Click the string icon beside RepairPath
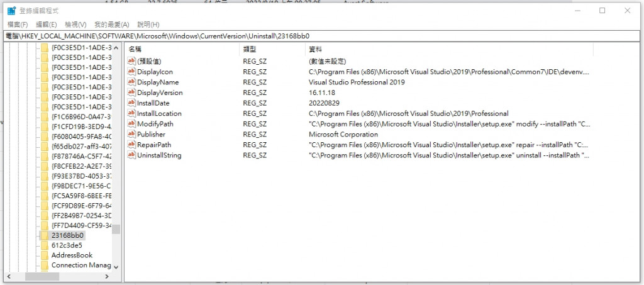 tap(131, 145)
